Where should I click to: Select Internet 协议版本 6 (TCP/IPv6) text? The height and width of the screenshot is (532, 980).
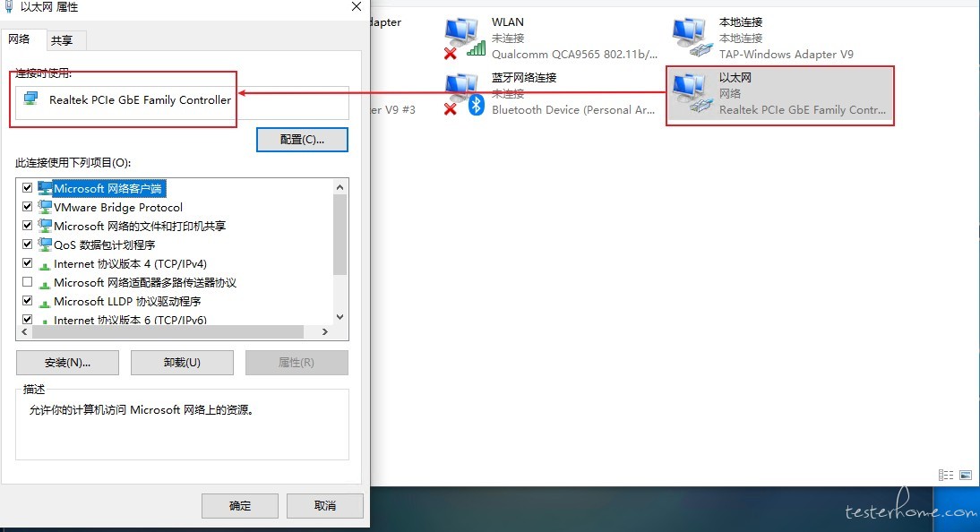point(130,320)
